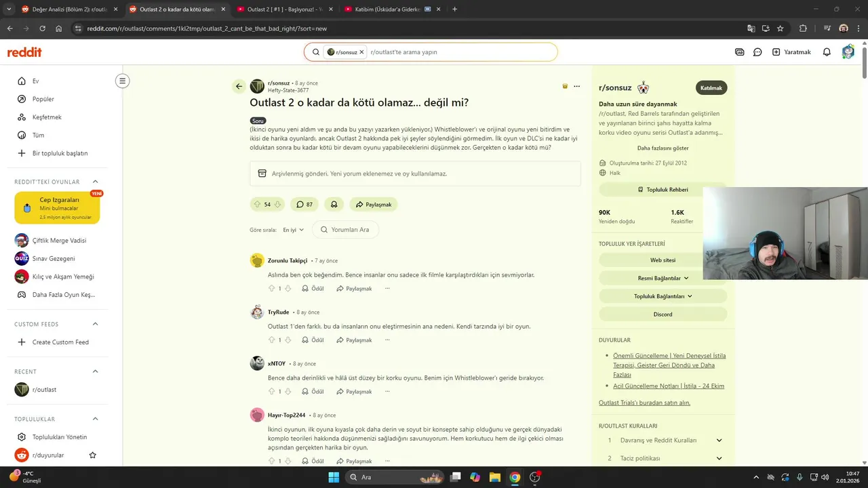Open more options on Zorunlu Takipçi's comment
This screenshot has height=488, width=868.
(387, 289)
